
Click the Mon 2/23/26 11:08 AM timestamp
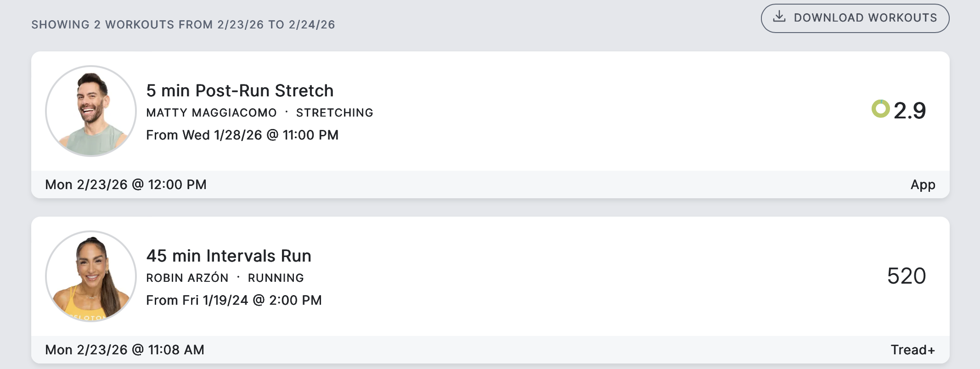tap(124, 350)
